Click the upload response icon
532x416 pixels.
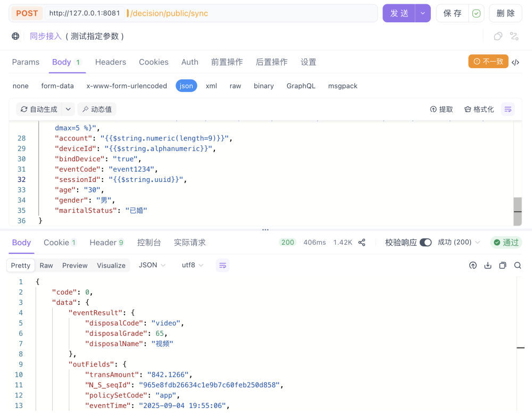(x=473, y=265)
